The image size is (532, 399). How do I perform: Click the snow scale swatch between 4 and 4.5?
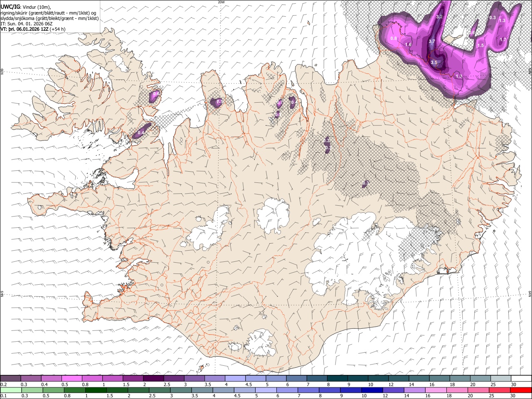point(235,378)
